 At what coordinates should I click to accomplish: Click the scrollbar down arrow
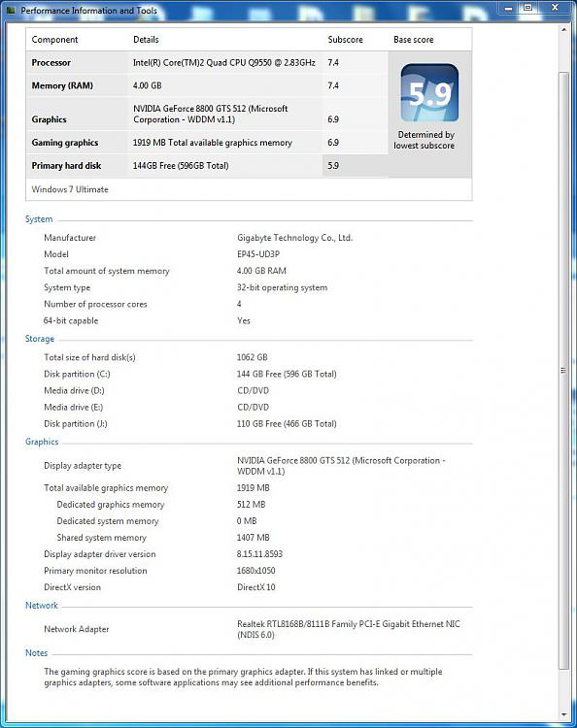pos(563,714)
